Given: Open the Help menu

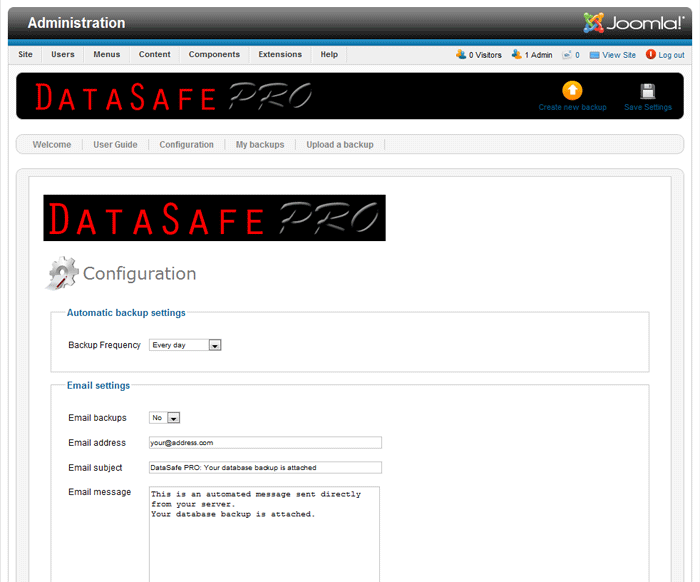Looking at the screenshot, I should [x=329, y=54].
